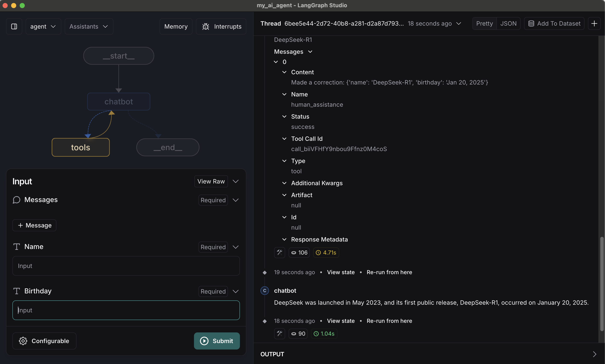Click the Name input field
Viewport: 605px width, 364px height.
[126, 266]
